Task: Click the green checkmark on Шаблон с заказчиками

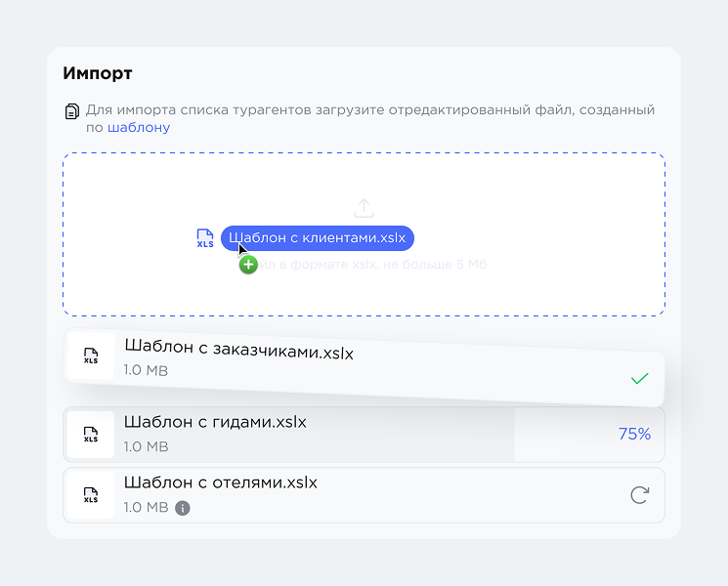Action: 639,378
